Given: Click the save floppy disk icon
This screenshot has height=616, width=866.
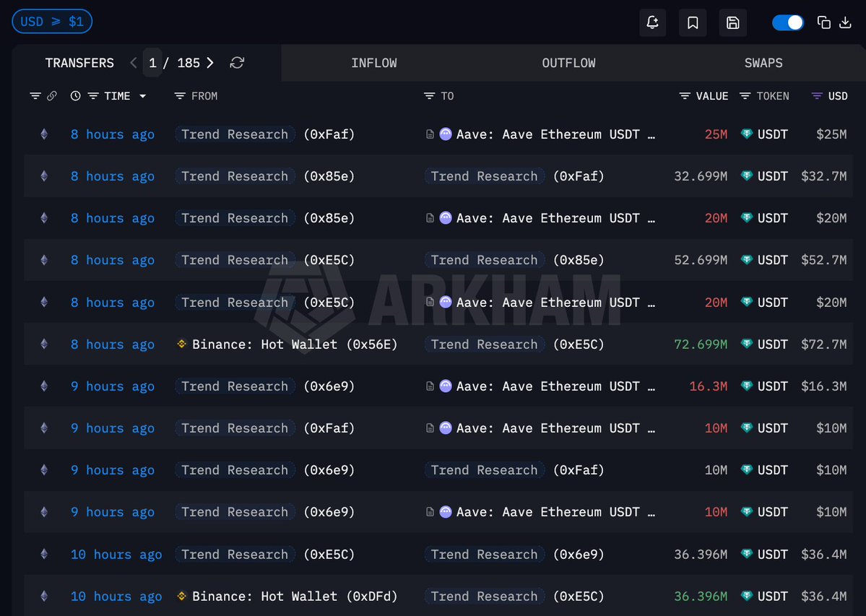Looking at the screenshot, I should click(732, 22).
